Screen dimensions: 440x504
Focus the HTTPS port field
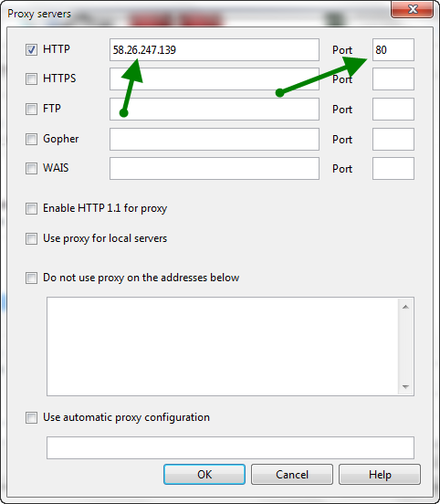pyautogui.click(x=393, y=79)
